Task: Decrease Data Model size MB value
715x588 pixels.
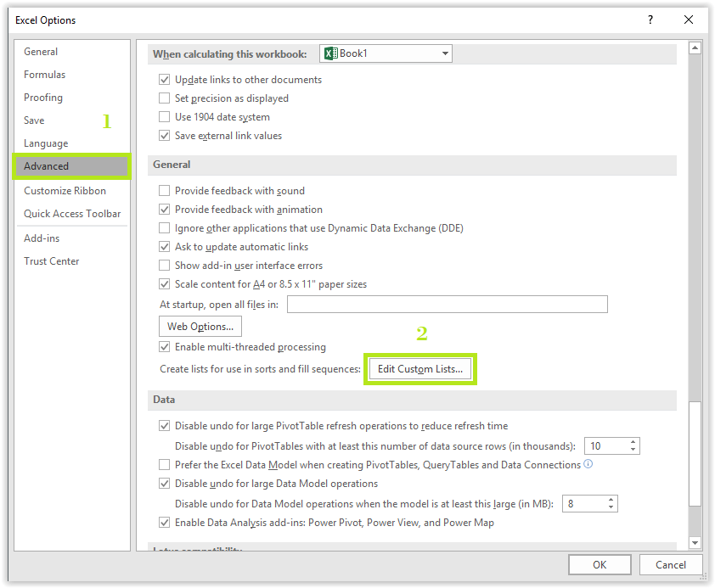Action: 611,508
